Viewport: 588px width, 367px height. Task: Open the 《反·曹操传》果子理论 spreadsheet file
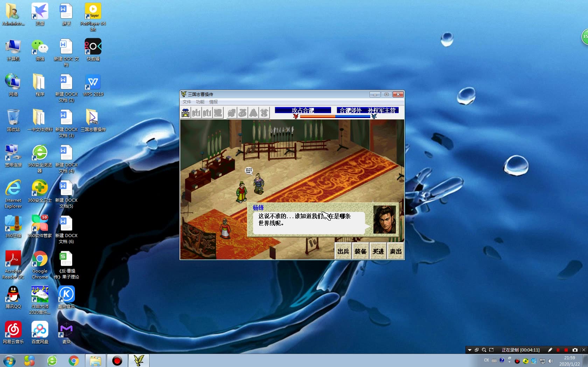(x=66, y=265)
